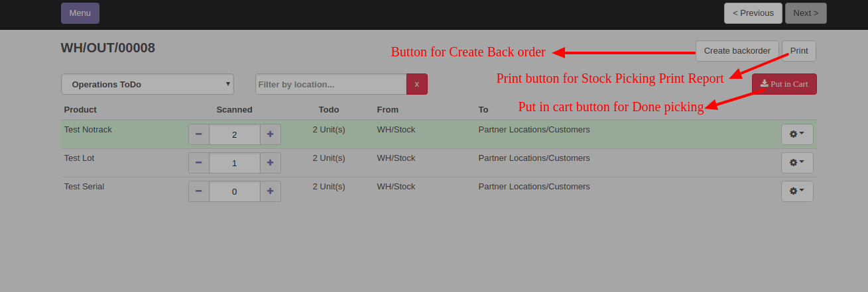Image resolution: width=868 pixels, height=292 pixels.
Task: Click the Test Serial product name
Action: point(84,187)
